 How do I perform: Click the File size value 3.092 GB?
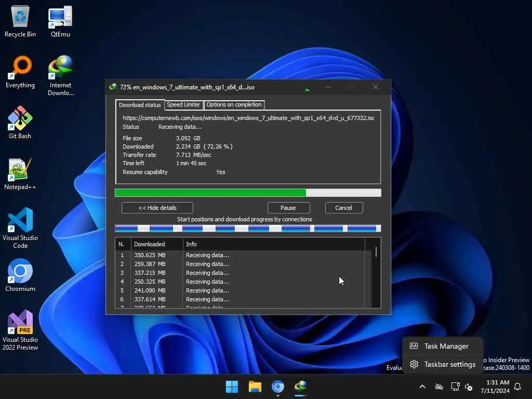point(188,138)
